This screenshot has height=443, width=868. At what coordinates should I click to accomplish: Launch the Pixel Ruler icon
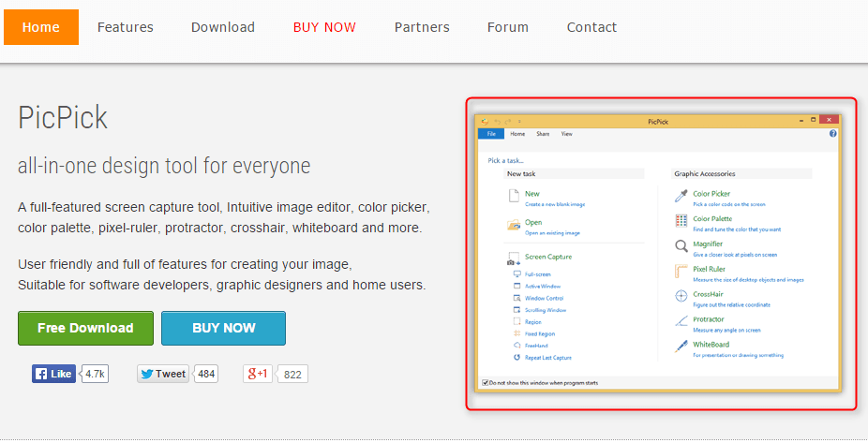click(x=681, y=272)
